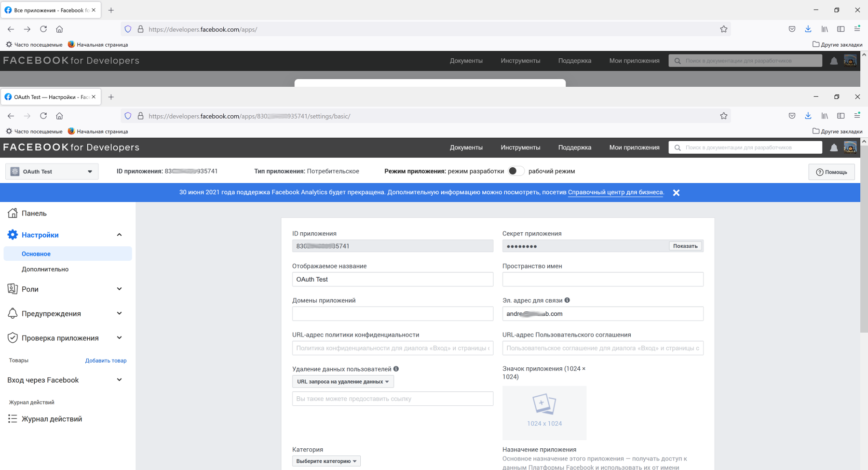Image resolution: width=868 pixels, height=470 pixels.
Task: Open the Выберите категорию dropdown
Action: (326, 461)
